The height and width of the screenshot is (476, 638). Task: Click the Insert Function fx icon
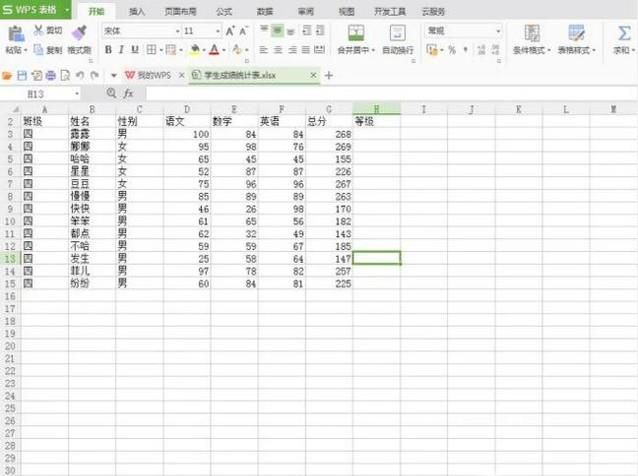coord(128,93)
